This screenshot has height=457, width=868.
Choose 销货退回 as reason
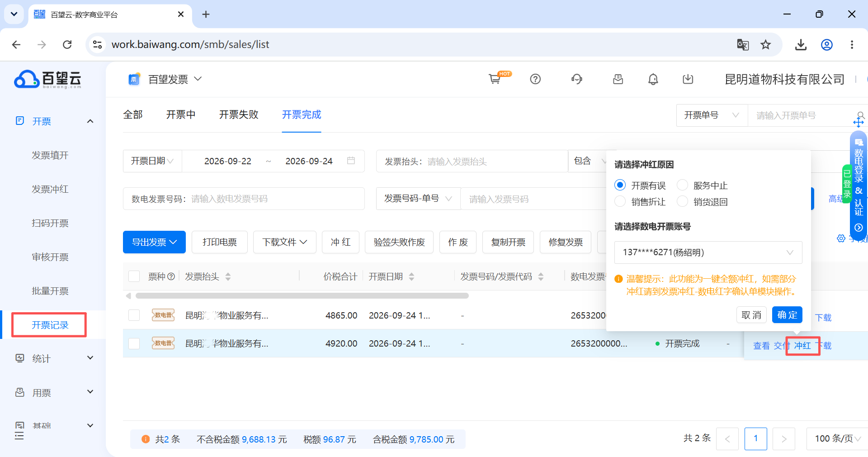pyautogui.click(x=682, y=201)
